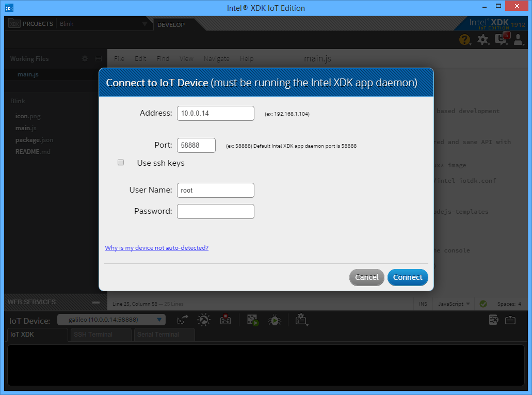Enable the Use ssh keys checkbox
The width and height of the screenshot is (532, 395).
121,163
